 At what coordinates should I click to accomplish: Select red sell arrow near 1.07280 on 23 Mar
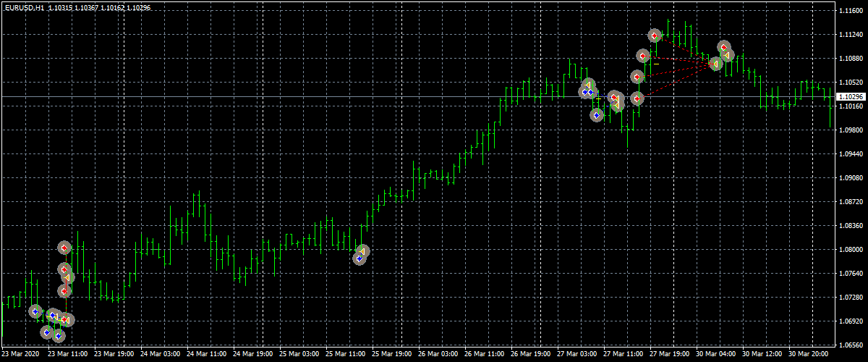click(64, 291)
